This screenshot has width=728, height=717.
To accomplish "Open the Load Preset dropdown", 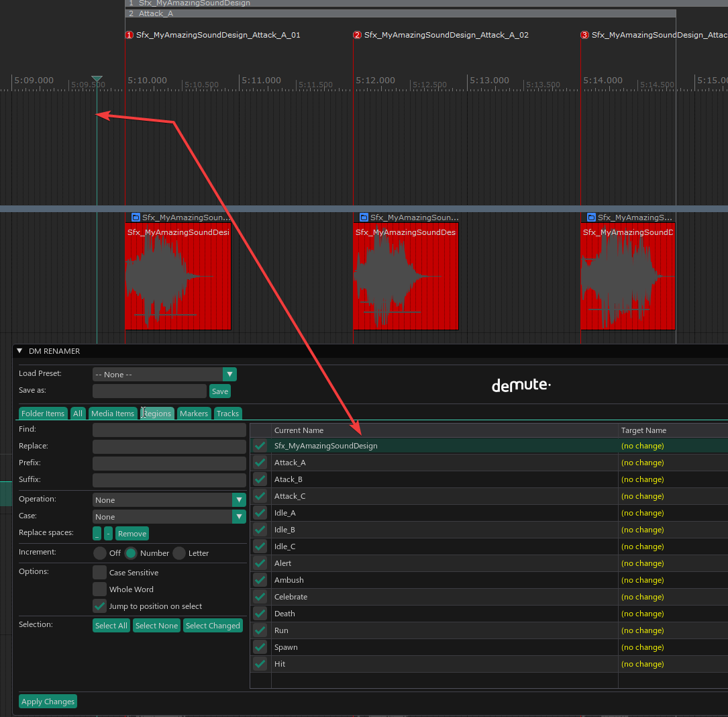I will (164, 374).
